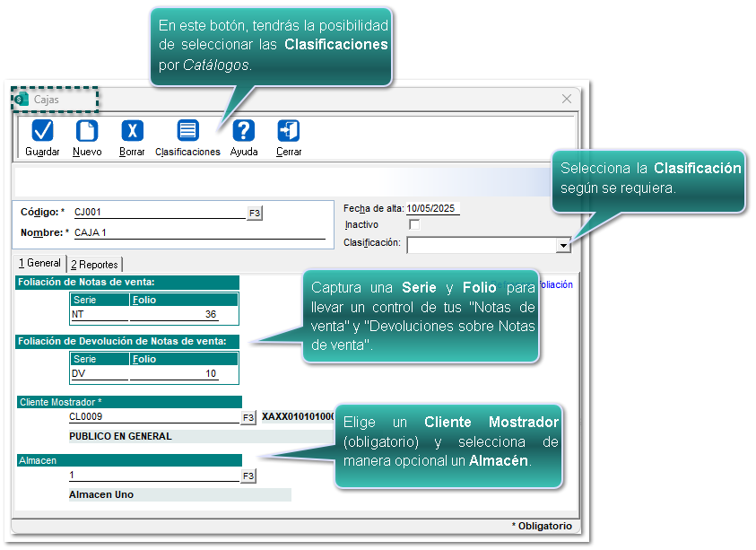This screenshot has width=756, height=550.
Task: Create a new record with Nuevo
Action: (x=87, y=132)
